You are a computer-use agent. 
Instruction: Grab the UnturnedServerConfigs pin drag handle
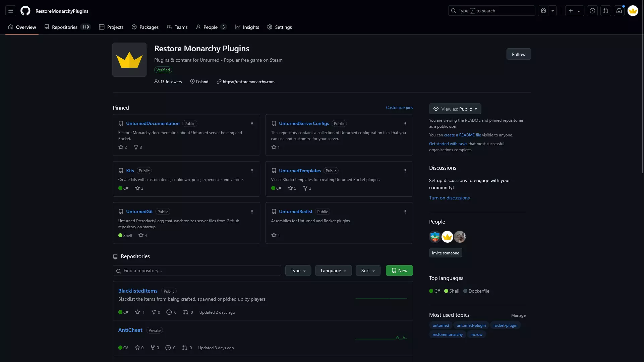pos(405,124)
